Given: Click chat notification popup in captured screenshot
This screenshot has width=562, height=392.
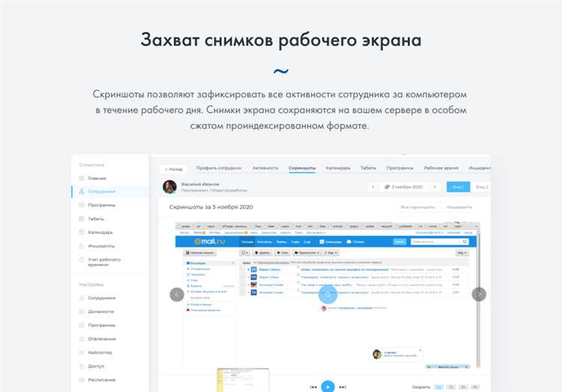Looking at the screenshot, I should click(x=396, y=355).
